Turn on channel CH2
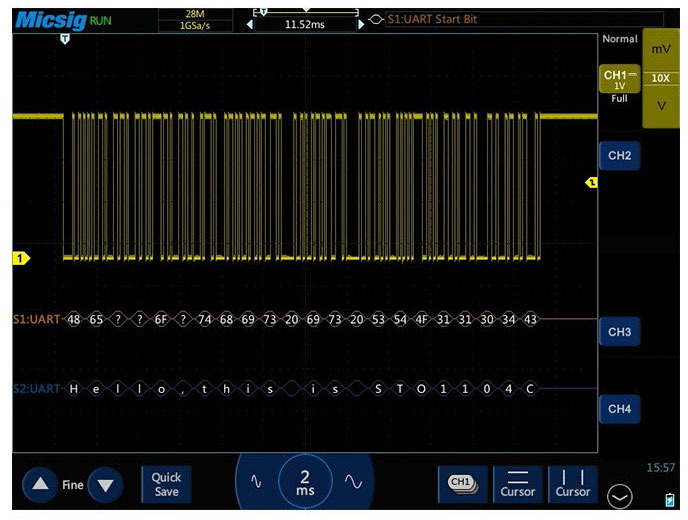The image size is (688, 520). click(x=619, y=155)
